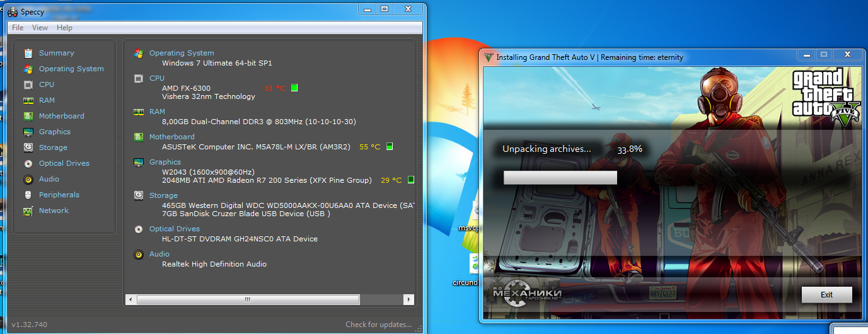Click the motherboard icon beside Motherboard heading in summary
Viewport: 868px width, 334px height.
point(138,137)
